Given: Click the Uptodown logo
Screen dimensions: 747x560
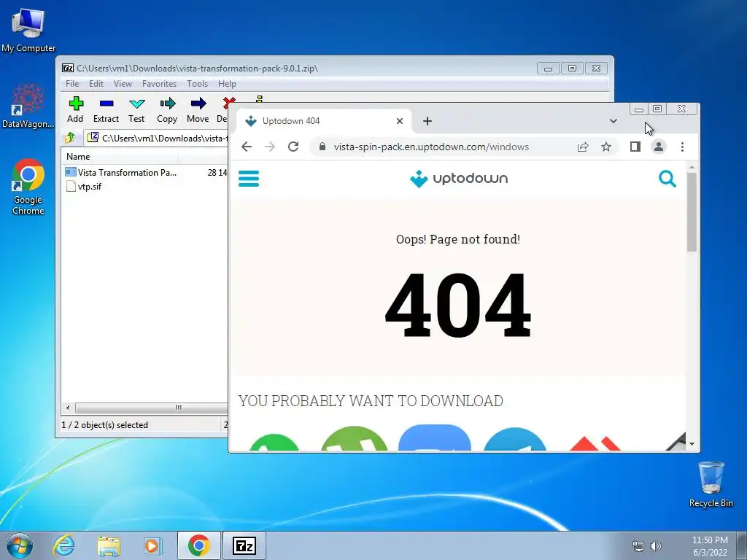Looking at the screenshot, I should tap(458, 179).
